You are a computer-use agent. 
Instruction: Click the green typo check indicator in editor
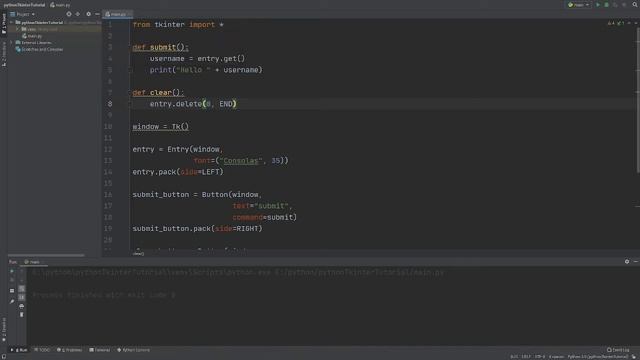coord(620,24)
